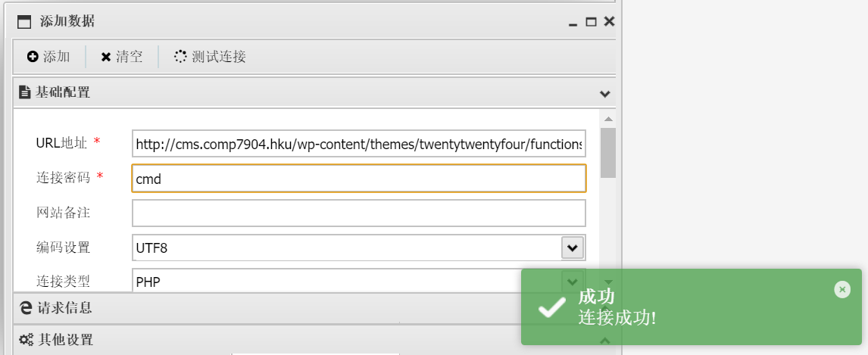
Task: Click the 连接密码 password field
Action: click(x=358, y=179)
